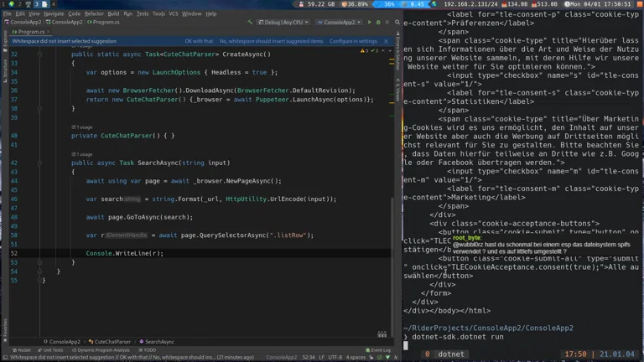Open the Unit Tests tool window

pos(50,350)
